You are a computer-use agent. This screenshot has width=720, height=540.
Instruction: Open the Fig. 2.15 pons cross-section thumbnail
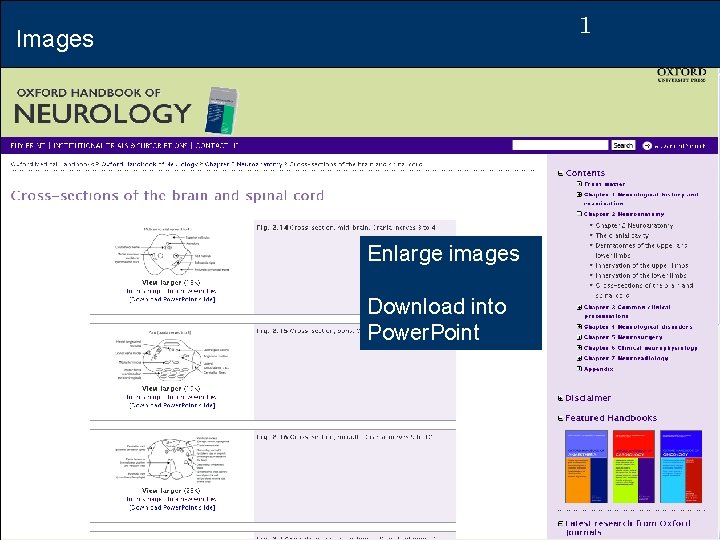tap(172, 356)
